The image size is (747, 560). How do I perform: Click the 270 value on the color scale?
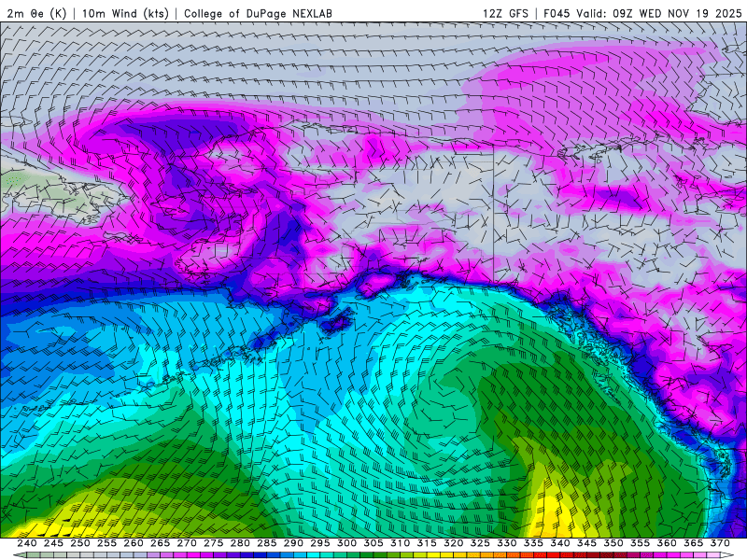click(187, 543)
